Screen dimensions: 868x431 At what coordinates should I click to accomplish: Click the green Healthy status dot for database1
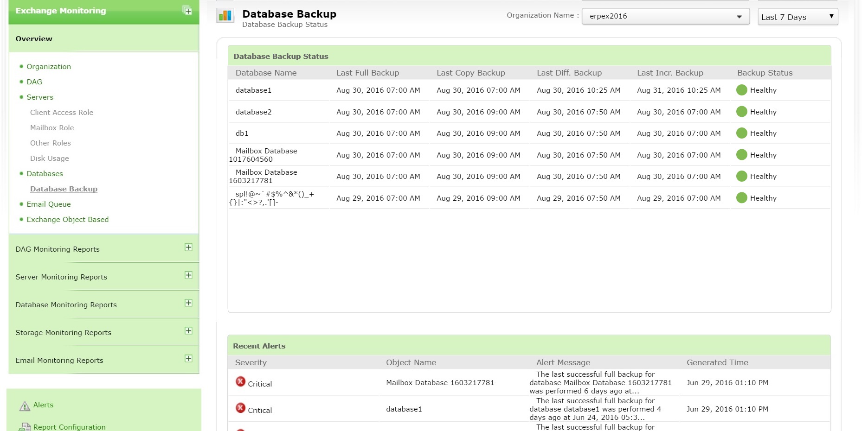click(741, 90)
